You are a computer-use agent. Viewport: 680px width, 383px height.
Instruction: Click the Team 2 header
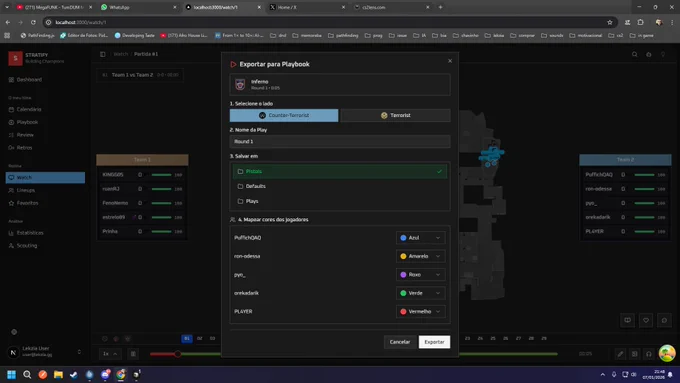[x=625, y=160]
